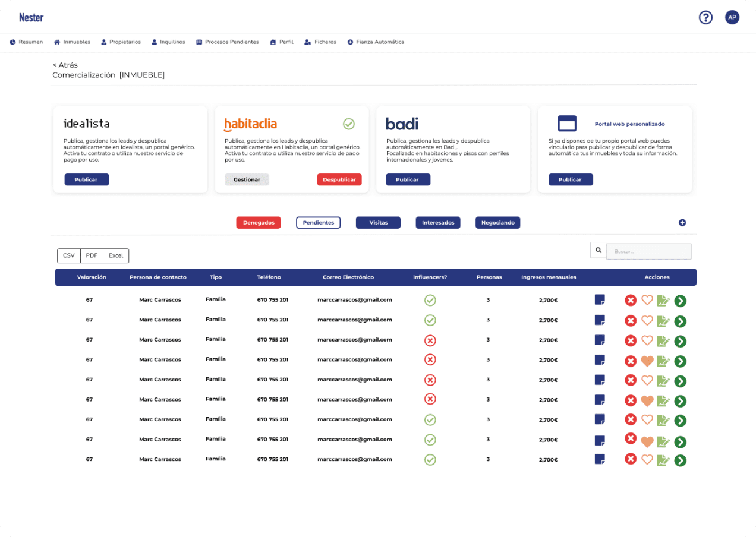The width and height of the screenshot is (756, 537).
Task: Click the Persona de contacto column header
Action: click(158, 277)
